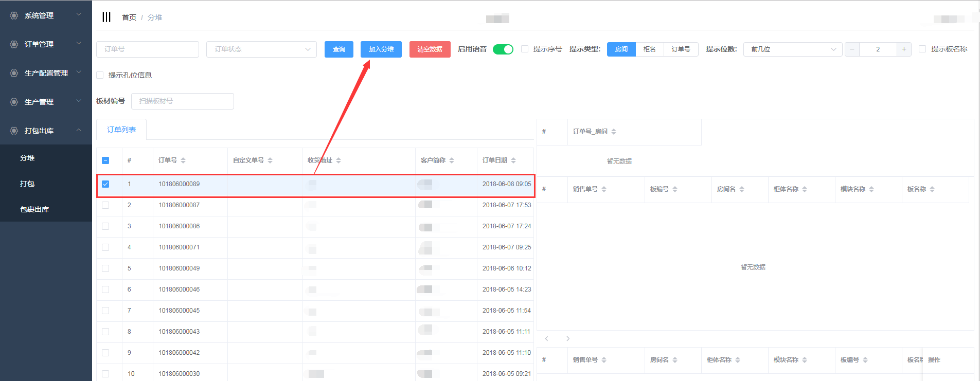
Task: Toggle the 启用语音 switch off
Action: [x=503, y=49]
